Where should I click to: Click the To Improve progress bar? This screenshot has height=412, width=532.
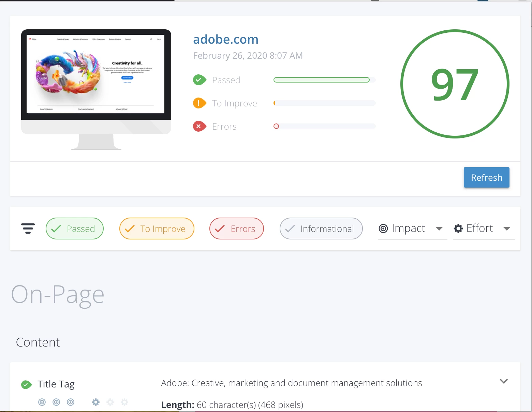coord(325,103)
